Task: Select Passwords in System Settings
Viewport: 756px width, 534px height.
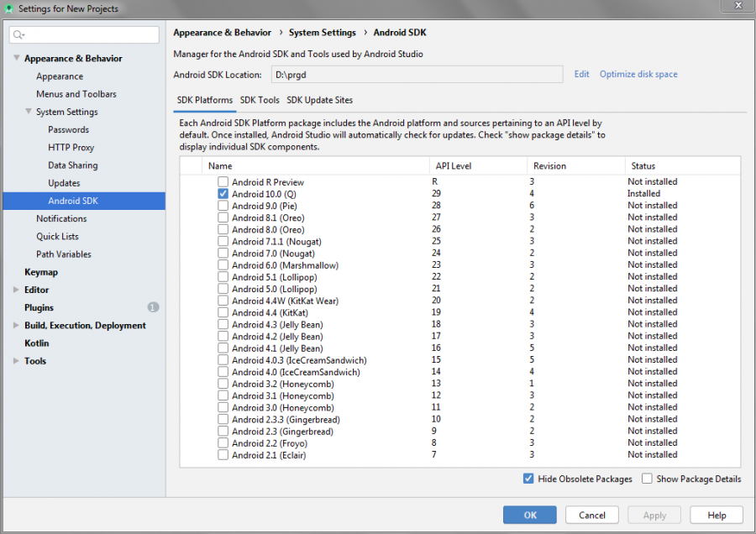Action: (x=69, y=129)
